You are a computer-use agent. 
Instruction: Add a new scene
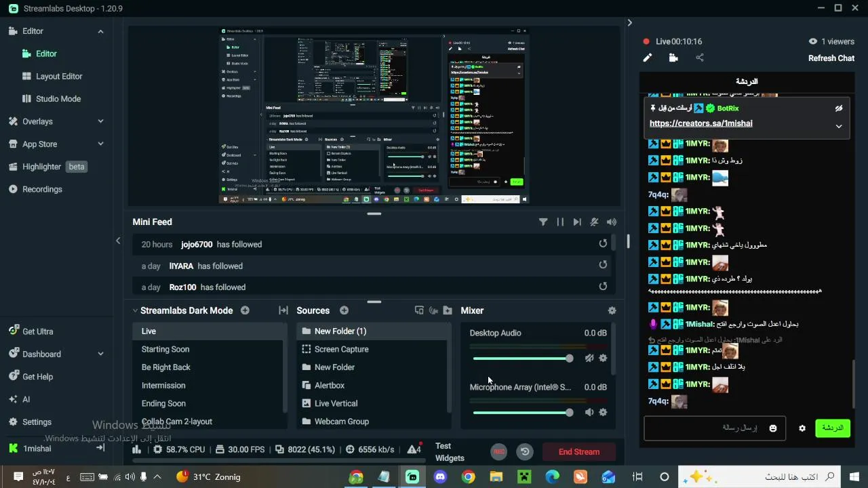(245, 310)
